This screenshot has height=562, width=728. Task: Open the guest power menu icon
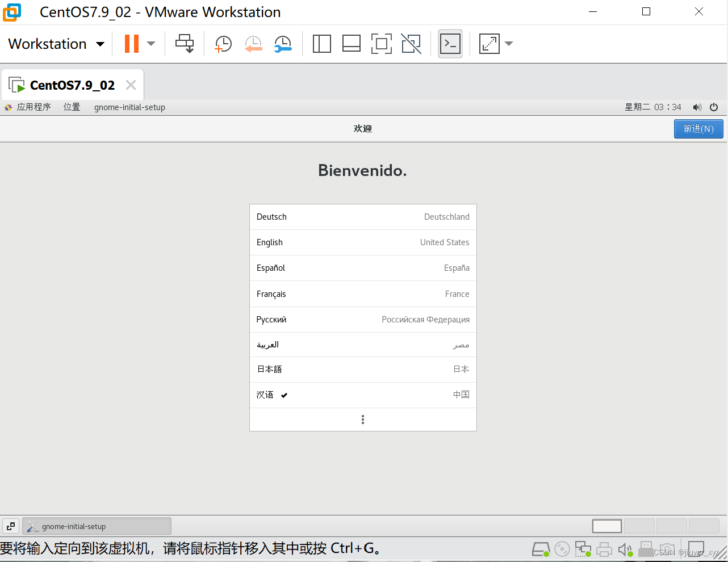tap(714, 107)
